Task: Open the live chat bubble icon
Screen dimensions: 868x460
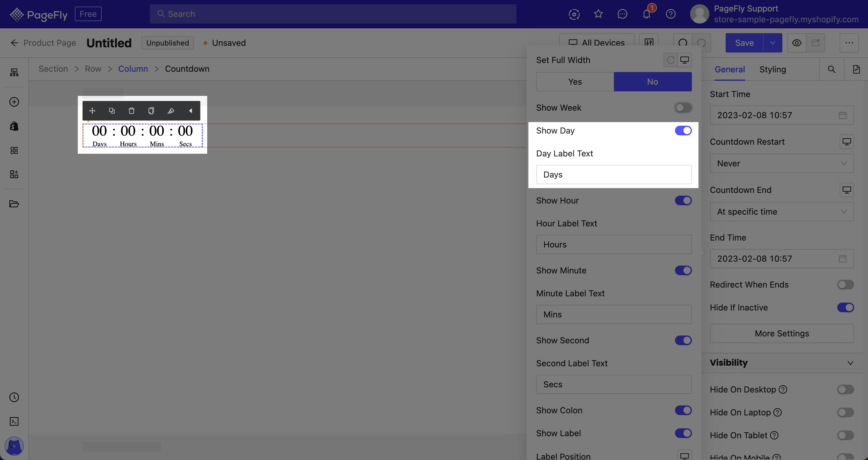Action: click(622, 14)
